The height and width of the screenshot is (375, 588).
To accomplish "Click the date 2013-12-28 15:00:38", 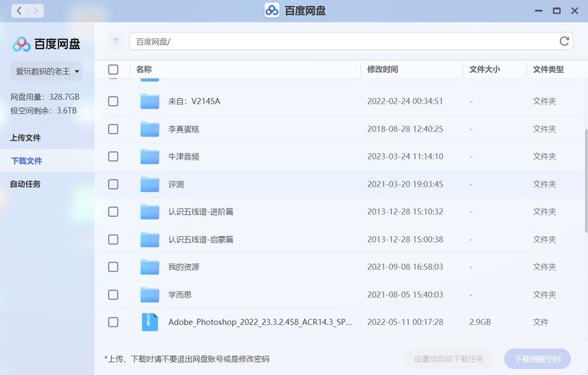I will tap(405, 240).
